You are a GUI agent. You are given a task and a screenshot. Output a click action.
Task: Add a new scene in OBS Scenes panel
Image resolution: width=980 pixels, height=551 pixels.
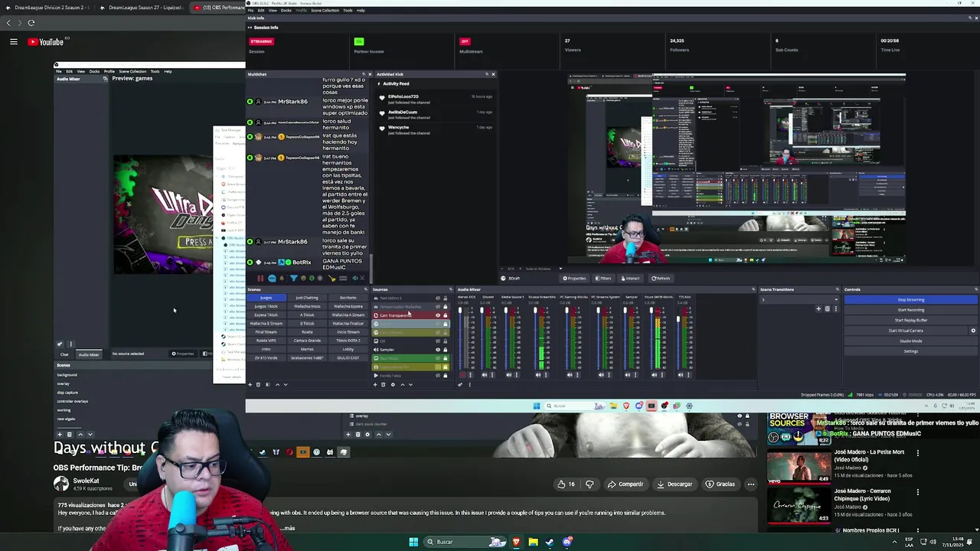tap(250, 384)
